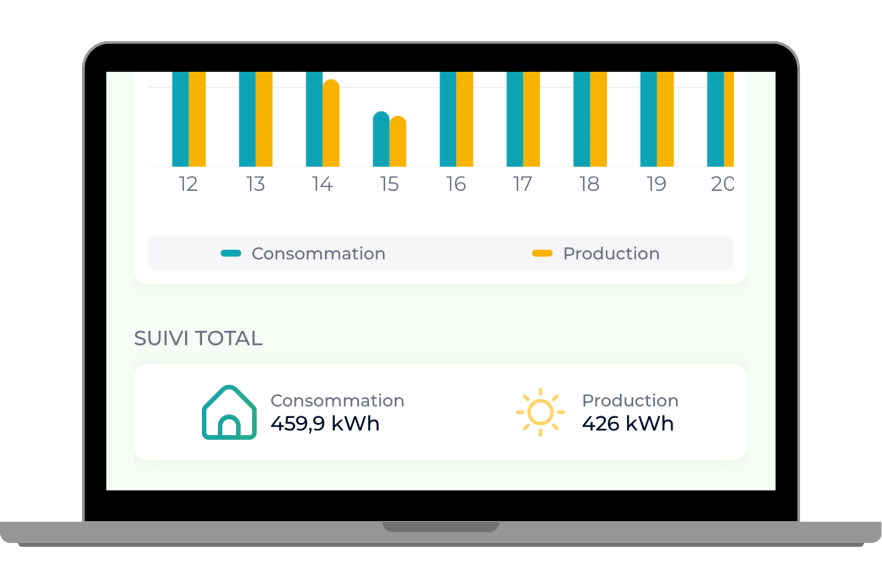This screenshot has width=882, height=588.
Task: Click the yellow production bar for day 19
Action: (665, 119)
